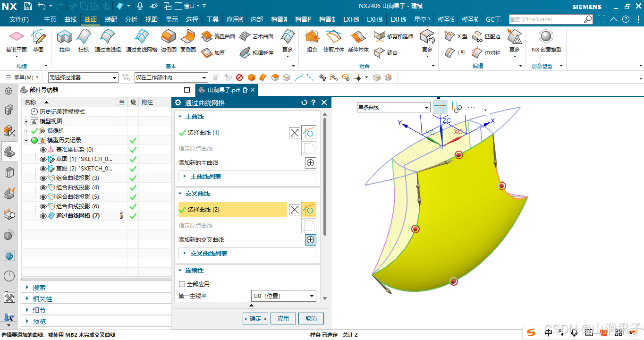The height and width of the screenshot is (340, 644).
Task: Open the 无选择过滤器 dropdown
Action: [83, 77]
